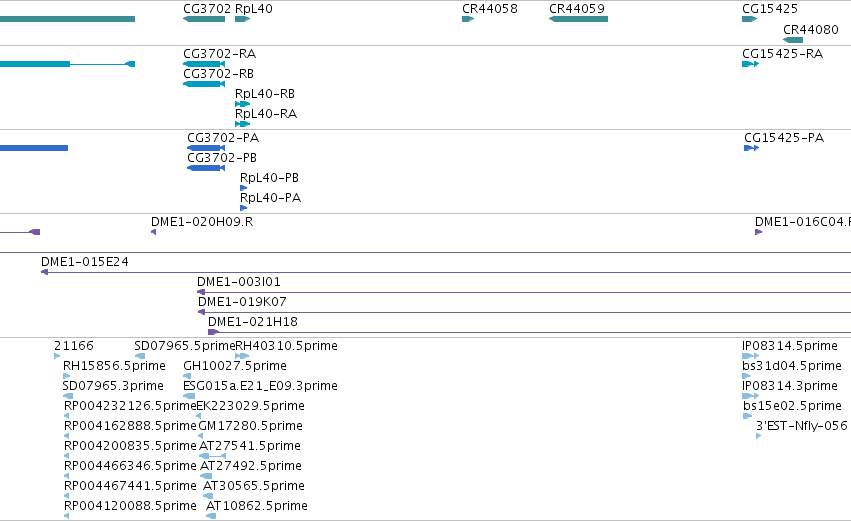This screenshot has width=851, height=521.
Task: Select BAC end DME1-020H09.R
Action: coord(154,232)
